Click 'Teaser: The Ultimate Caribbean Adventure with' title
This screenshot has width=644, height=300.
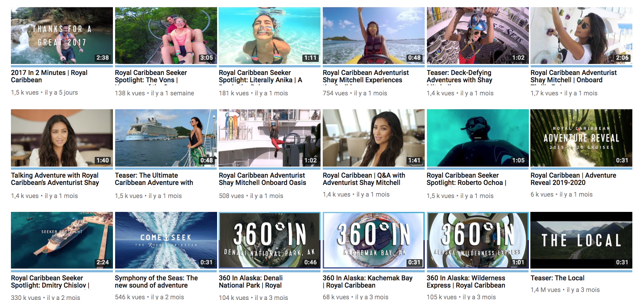(x=154, y=179)
